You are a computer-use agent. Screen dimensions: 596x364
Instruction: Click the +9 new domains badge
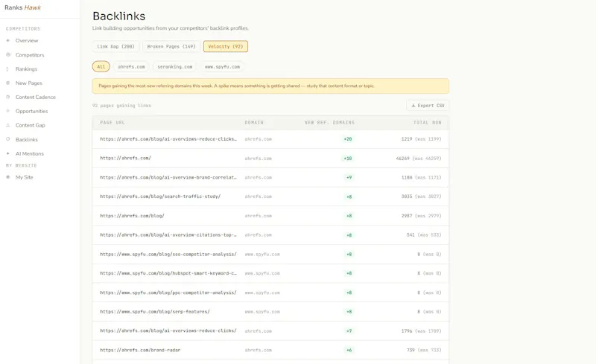[x=349, y=177]
